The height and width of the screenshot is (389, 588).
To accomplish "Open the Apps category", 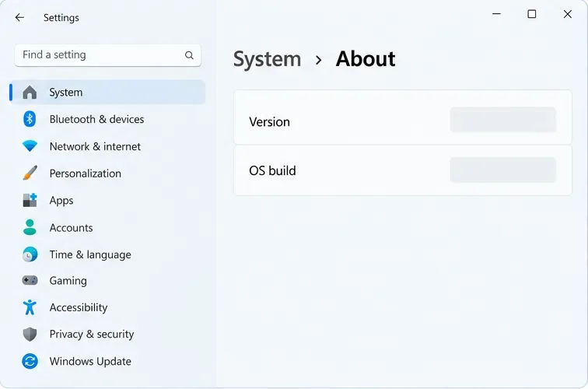I will (107, 200).
